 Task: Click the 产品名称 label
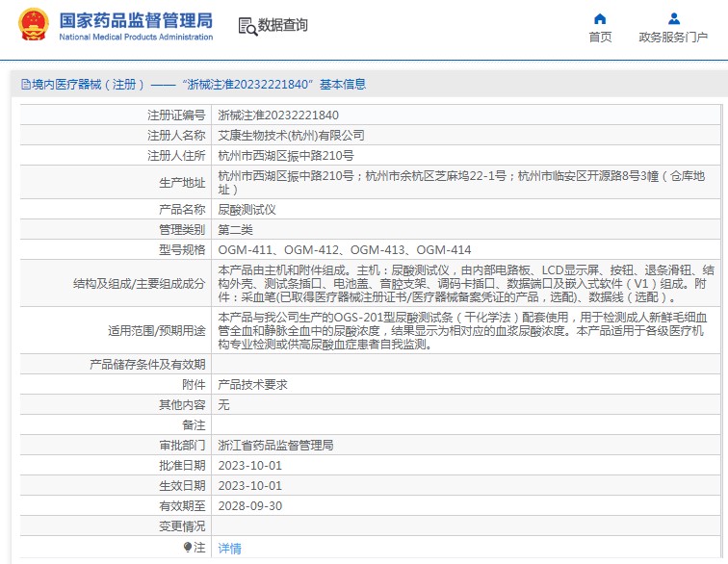[x=182, y=210]
